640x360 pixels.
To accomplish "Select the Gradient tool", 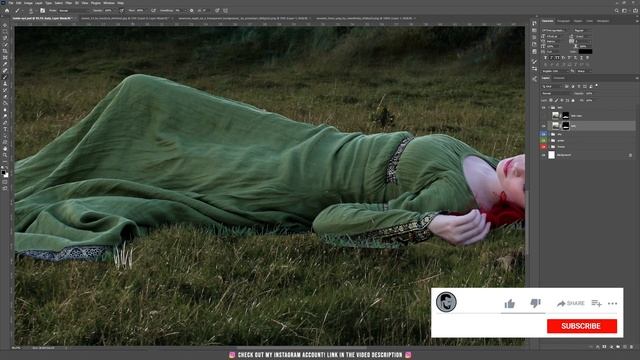I will click(5, 103).
